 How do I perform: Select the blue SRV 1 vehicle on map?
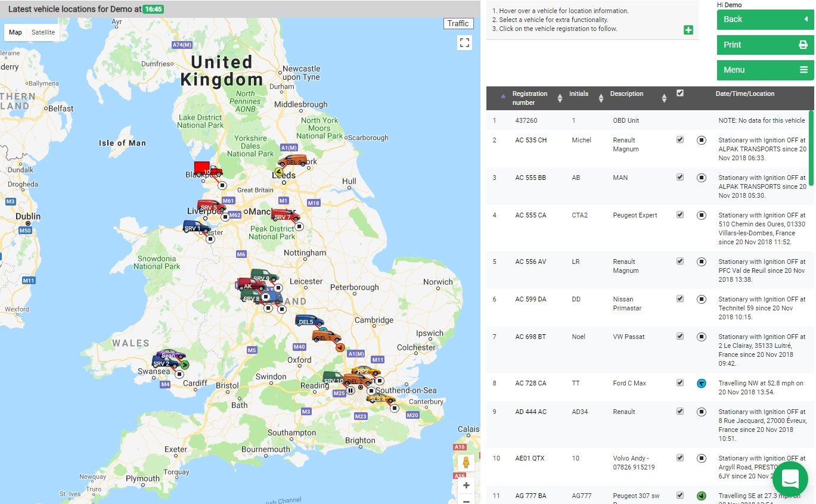(x=196, y=227)
